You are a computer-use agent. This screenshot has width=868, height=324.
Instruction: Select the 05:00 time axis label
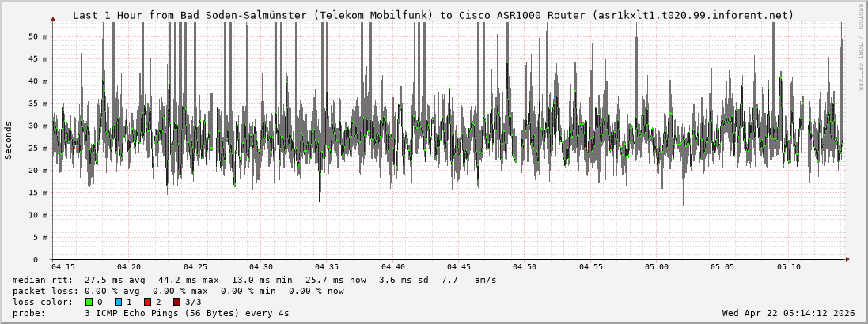[x=656, y=267]
